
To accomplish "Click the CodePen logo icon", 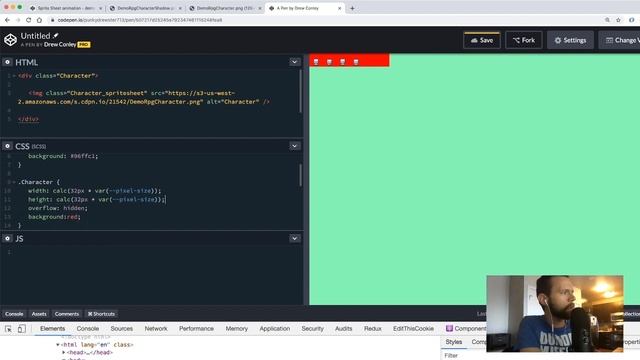I will (x=10, y=40).
